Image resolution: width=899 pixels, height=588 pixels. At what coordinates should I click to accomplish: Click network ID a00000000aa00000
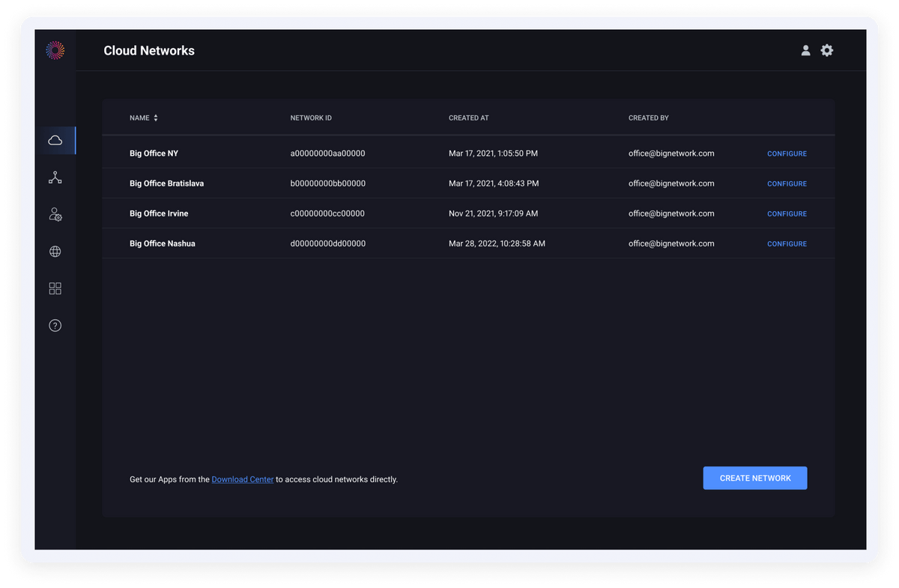(x=327, y=154)
